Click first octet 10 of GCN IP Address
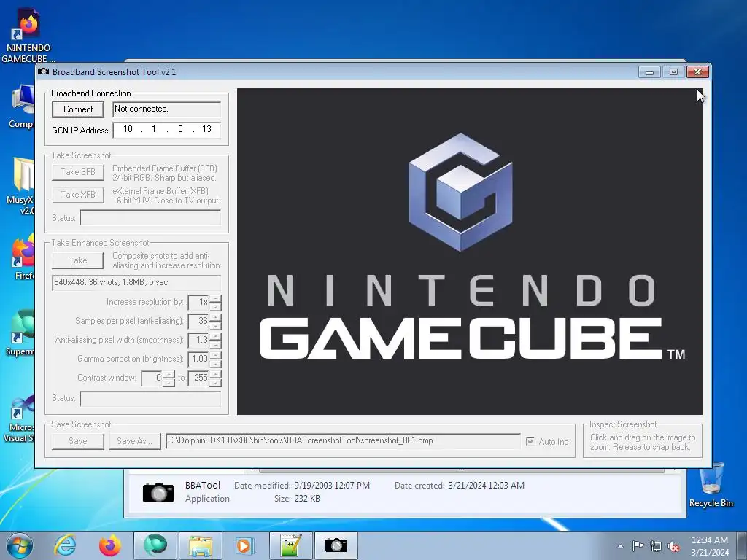747x560 pixels. (x=128, y=129)
